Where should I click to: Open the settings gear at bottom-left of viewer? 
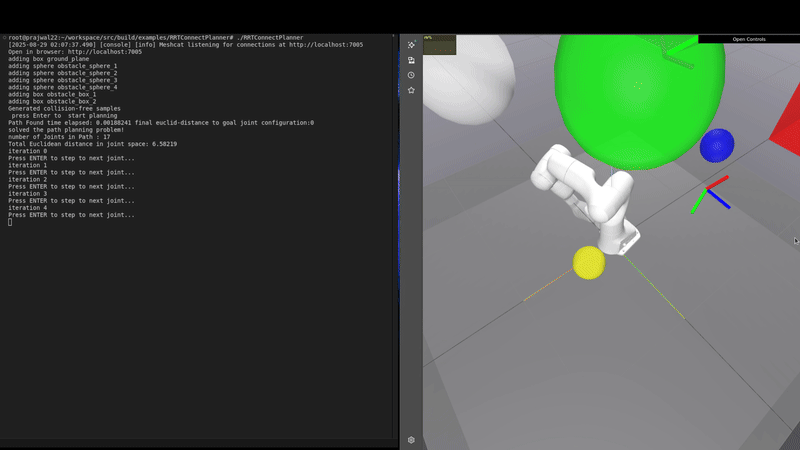point(411,440)
